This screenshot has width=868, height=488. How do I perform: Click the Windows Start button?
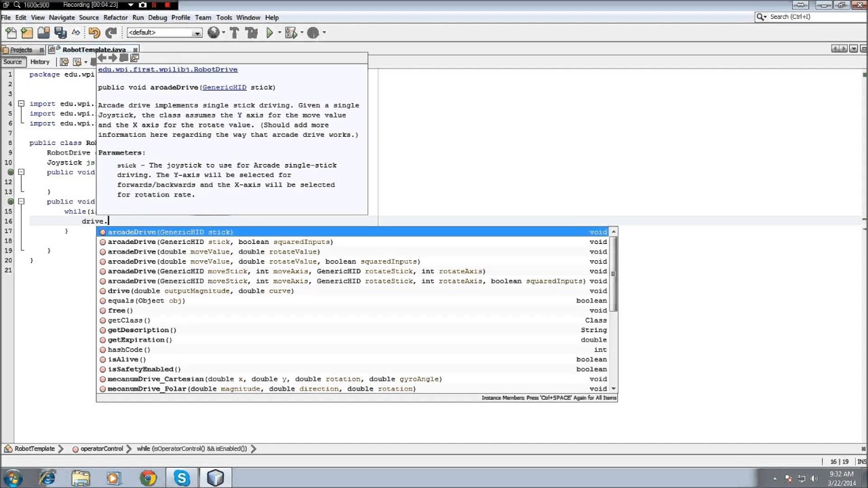(x=14, y=479)
